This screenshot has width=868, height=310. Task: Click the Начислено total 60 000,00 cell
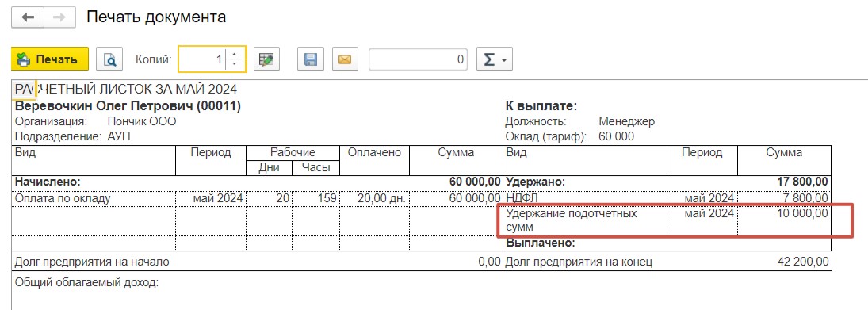click(x=456, y=182)
